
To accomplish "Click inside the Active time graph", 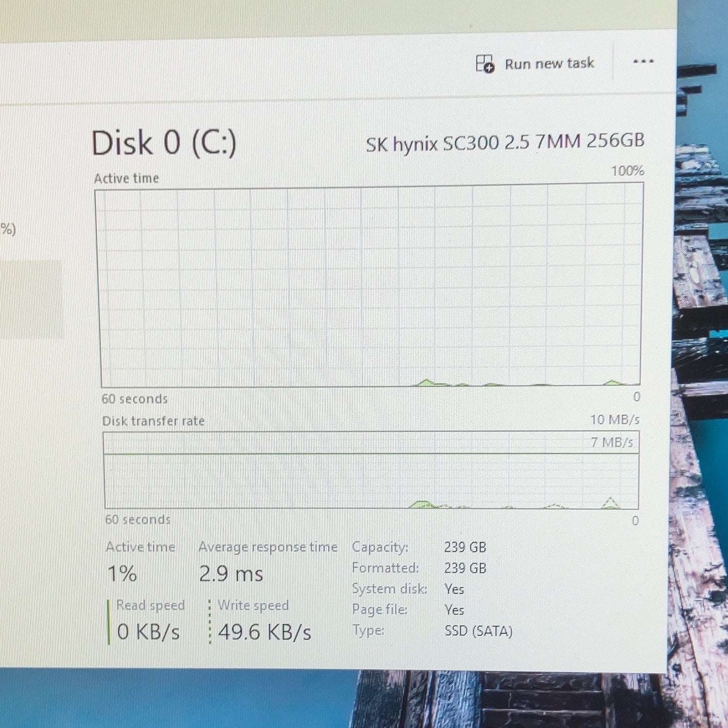I will (370, 286).
